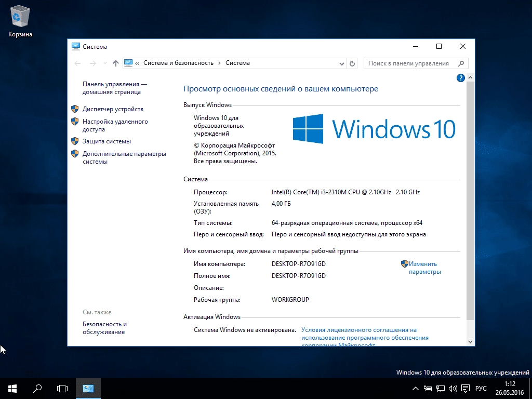This screenshot has width=532, height=399.
Task: Expand breadcrumb chevron after Система и безопасность
Action: click(x=220, y=63)
